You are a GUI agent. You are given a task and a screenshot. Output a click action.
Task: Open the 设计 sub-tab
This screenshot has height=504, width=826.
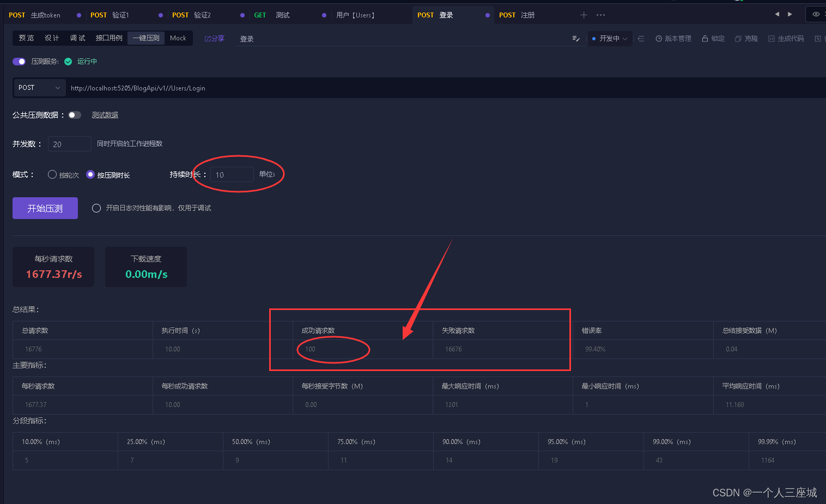[52, 38]
